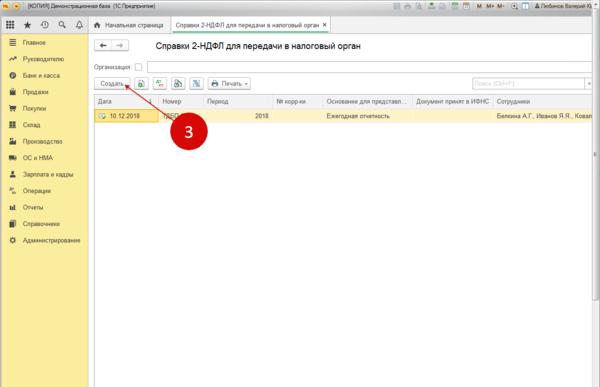Open Favorites star icon
The width and height of the screenshot is (600, 387).
point(28,25)
